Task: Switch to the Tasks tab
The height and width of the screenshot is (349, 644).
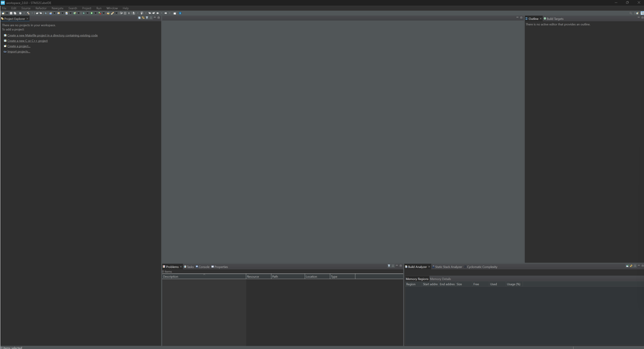Action: coord(189,267)
